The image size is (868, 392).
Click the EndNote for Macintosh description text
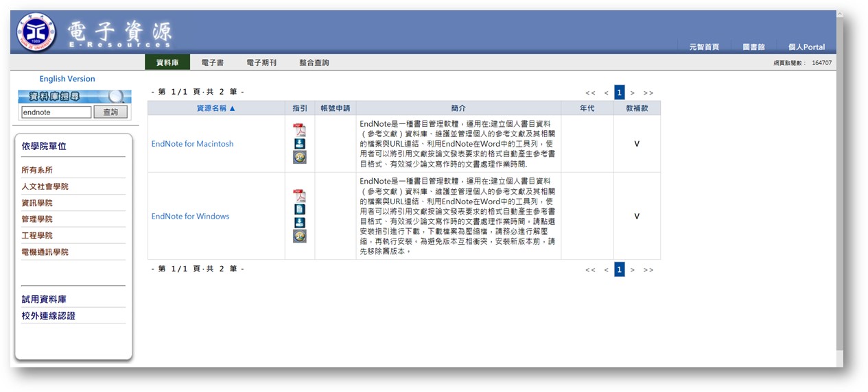[x=458, y=144]
